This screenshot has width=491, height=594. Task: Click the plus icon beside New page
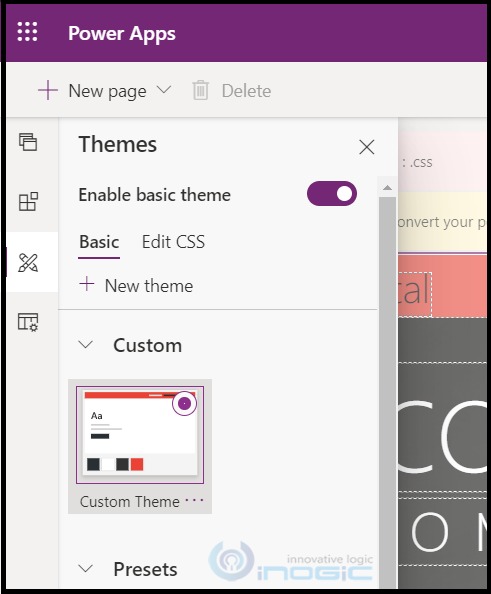pyautogui.click(x=48, y=91)
